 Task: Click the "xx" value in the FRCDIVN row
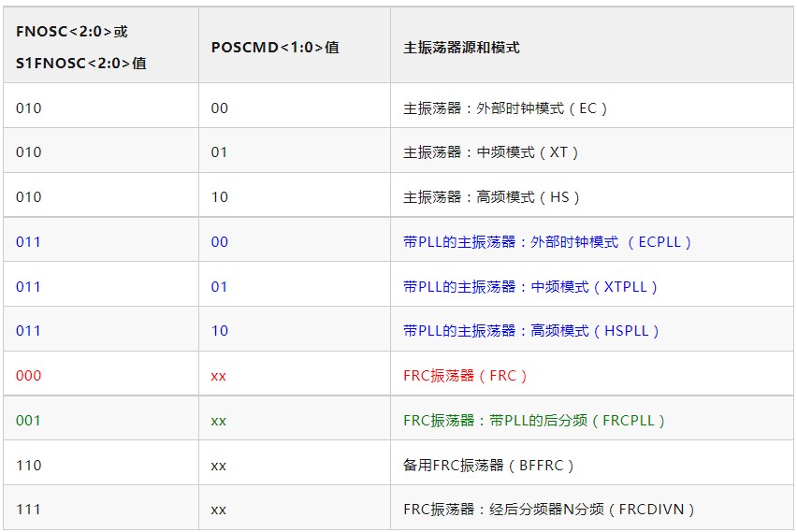pos(219,510)
